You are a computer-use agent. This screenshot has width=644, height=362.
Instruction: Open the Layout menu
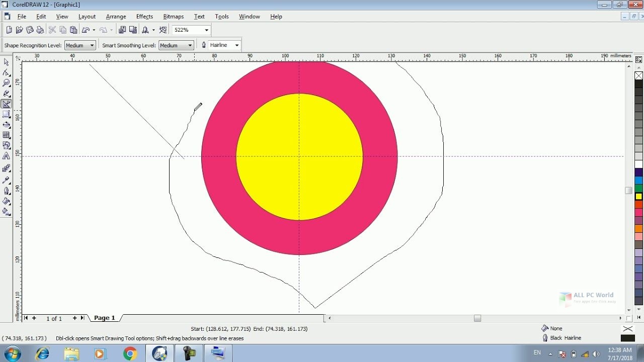(87, 17)
